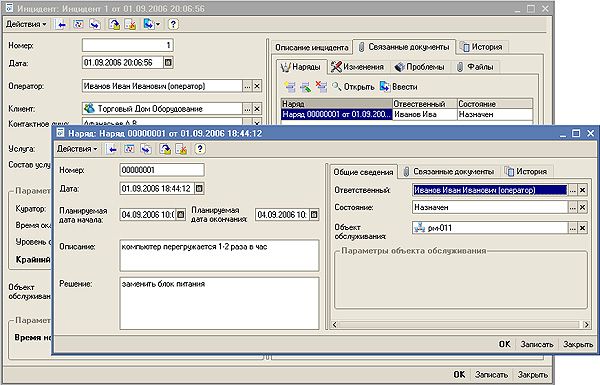Click the cancel posting icon in Инцидент toolbar
600x385 pixels.
[130, 24]
